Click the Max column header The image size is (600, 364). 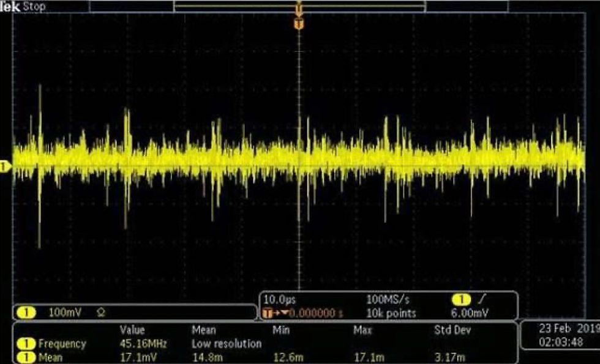click(x=362, y=330)
